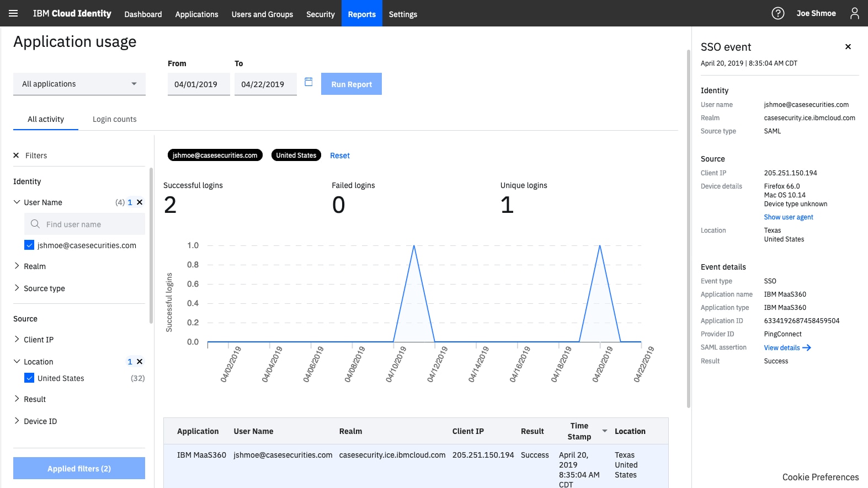Viewport: 868px width, 488px height.
Task: Click the filters panel scrollbar
Action: 151,245
